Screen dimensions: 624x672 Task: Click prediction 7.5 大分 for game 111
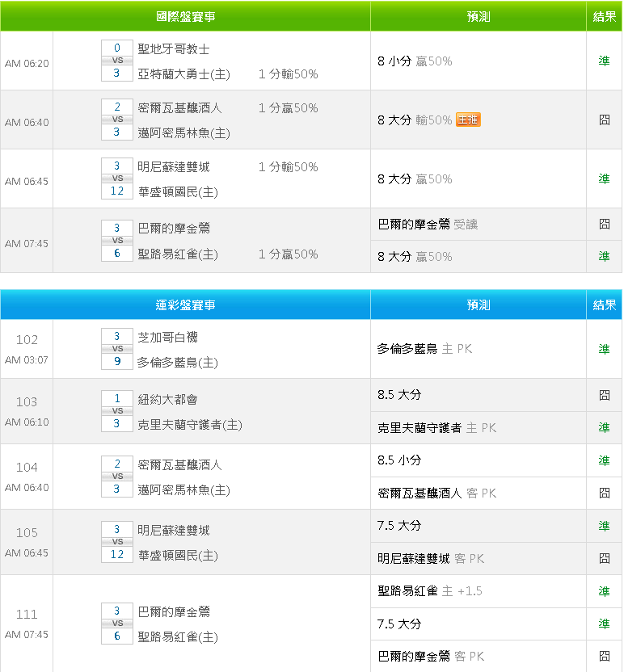[399, 624]
